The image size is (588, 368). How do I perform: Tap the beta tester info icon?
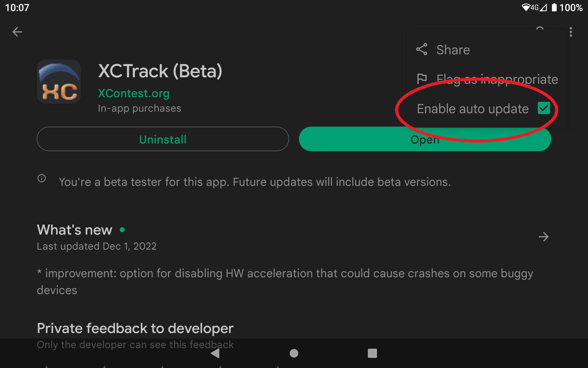click(x=42, y=178)
